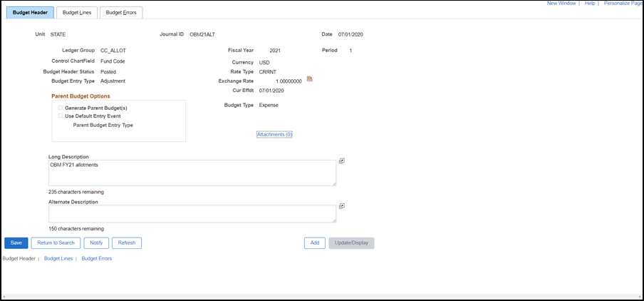The image size is (644, 301).
Task: Click the Help link
Action: pyautogui.click(x=590, y=4)
